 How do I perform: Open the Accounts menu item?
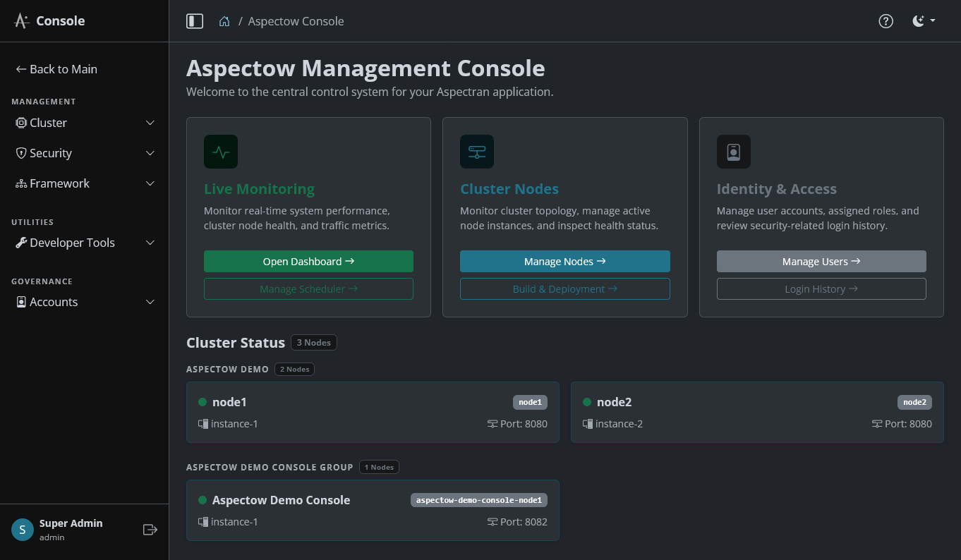pyautogui.click(x=85, y=302)
